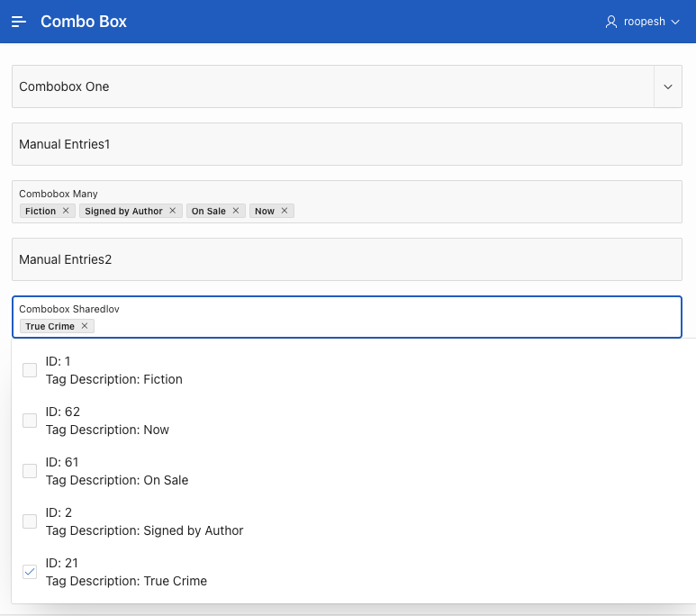Open the hamburger navigation menu
Image resolution: width=696 pixels, height=616 pixels.
tap(19, 22)
